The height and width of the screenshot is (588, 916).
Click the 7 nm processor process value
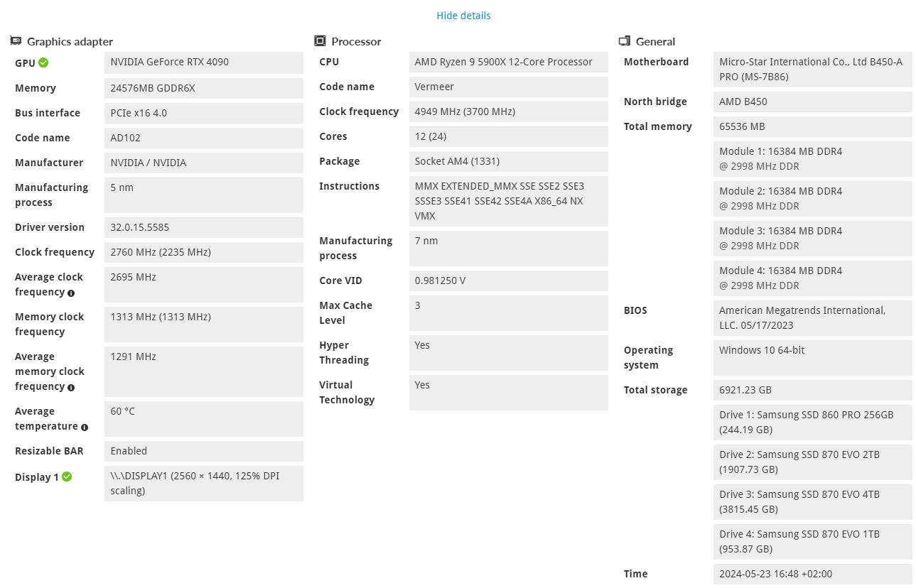509,249
